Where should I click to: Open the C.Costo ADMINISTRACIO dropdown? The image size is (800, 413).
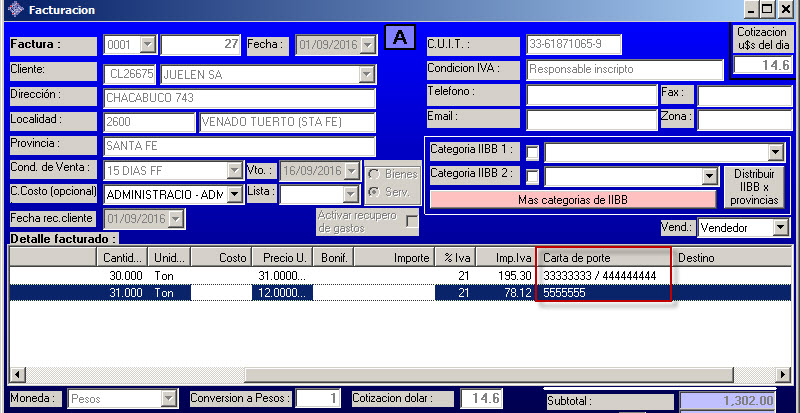coord(234,194)
